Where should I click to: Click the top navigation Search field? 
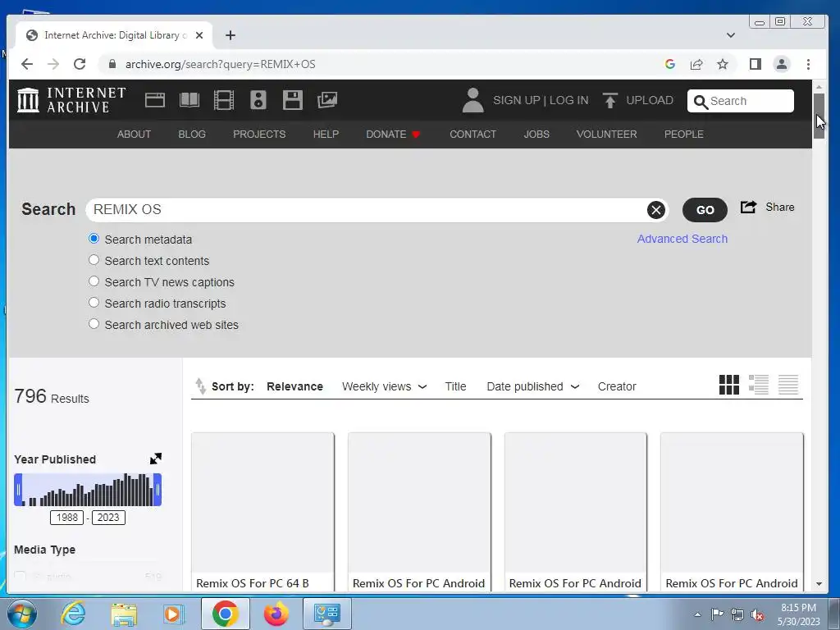[x=741, y=101]
